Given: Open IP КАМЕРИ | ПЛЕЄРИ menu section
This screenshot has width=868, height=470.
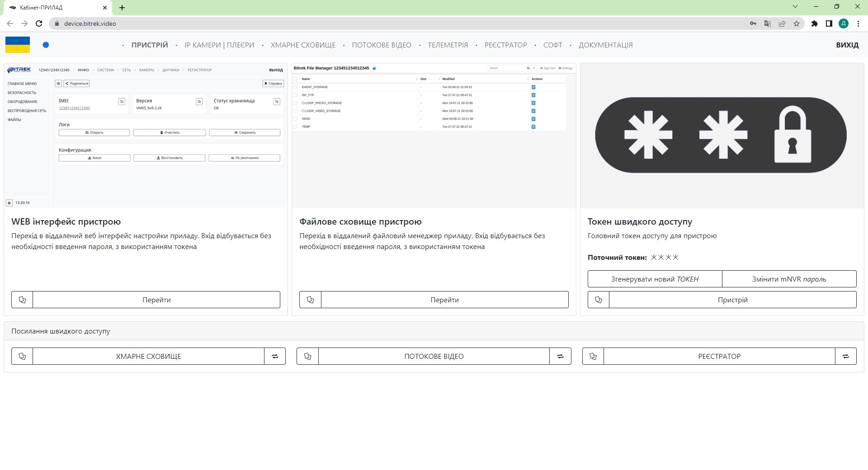Looking at the screenshot, I should coord(219,45).
